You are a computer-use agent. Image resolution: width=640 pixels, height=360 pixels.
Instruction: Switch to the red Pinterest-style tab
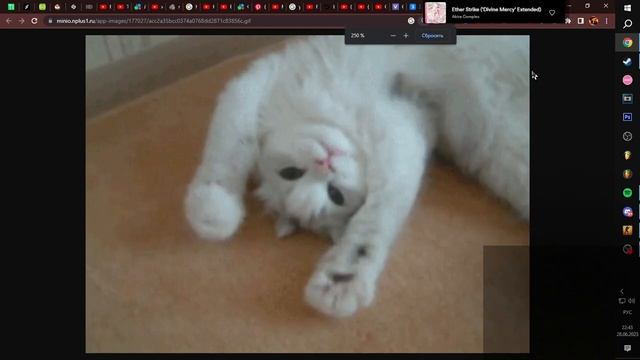[258, 7]
